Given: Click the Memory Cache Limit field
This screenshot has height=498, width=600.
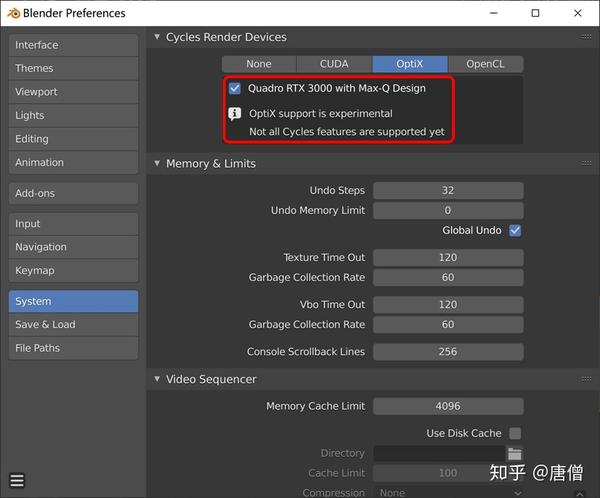Looking at the screenshot, I should (447, 406).
